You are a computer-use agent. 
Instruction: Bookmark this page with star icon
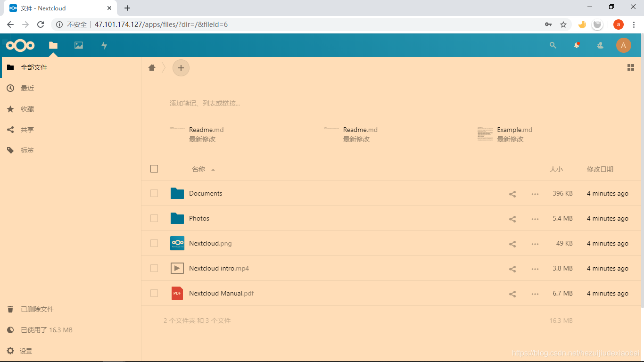pos(563,25)
